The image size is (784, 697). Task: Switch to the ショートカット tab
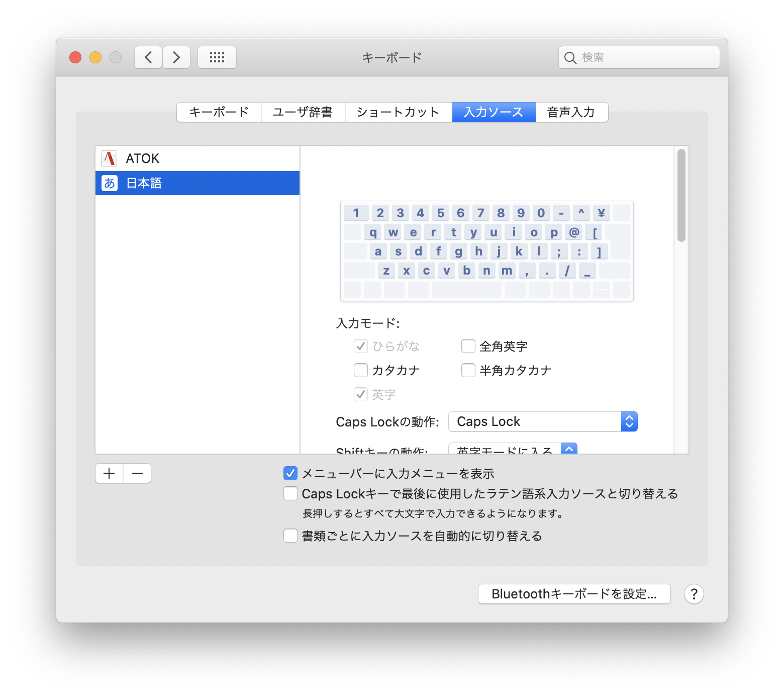[x=399, y=112]
